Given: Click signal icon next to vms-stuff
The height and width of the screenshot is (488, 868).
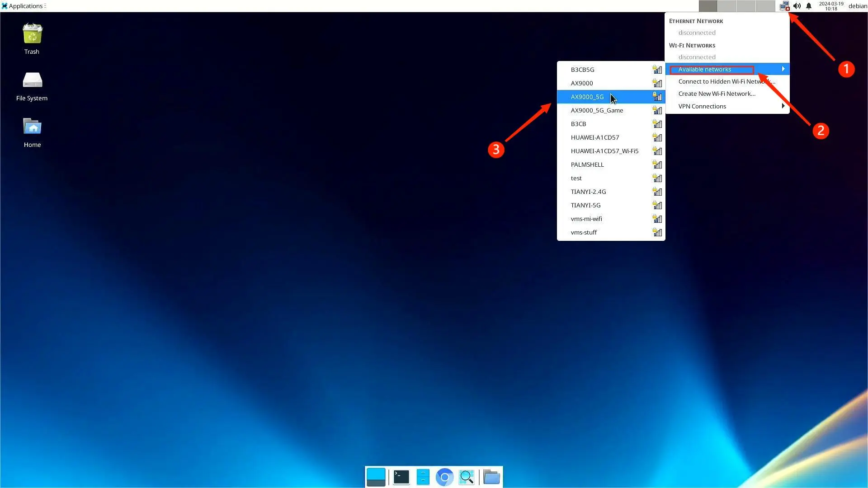Looking at the screenshot, I should [657, 232].
